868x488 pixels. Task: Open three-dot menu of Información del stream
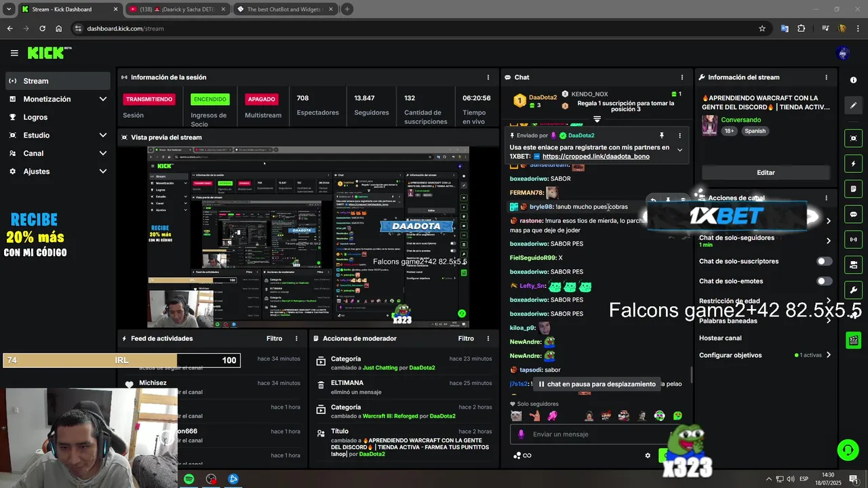point(826,77)
